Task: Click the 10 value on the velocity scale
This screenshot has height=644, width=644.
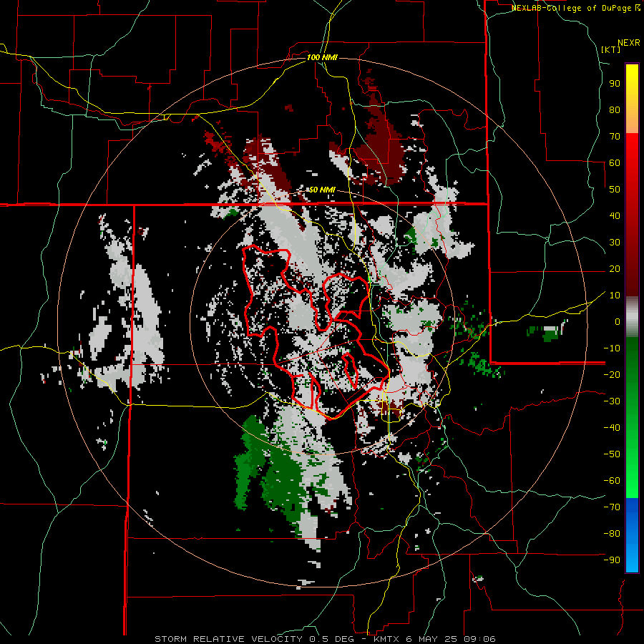Action: coord(615,296)
